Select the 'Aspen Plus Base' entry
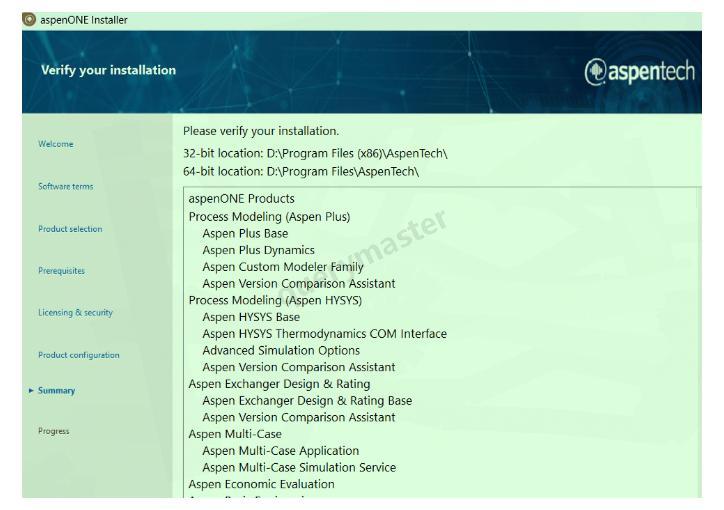 click(x=245, y=234)
